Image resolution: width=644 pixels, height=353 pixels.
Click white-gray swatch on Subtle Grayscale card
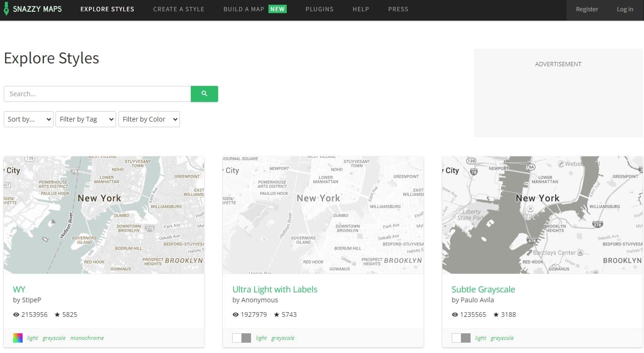click(461, 338)
